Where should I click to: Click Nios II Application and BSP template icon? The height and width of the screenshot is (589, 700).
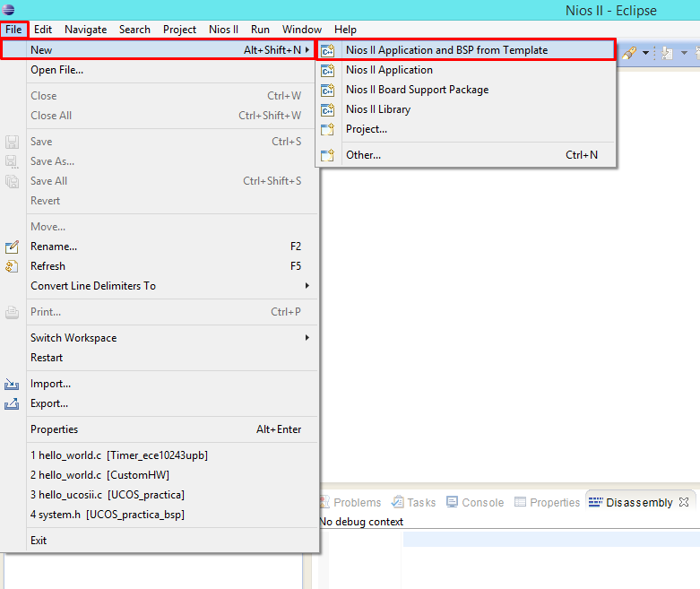328,50
